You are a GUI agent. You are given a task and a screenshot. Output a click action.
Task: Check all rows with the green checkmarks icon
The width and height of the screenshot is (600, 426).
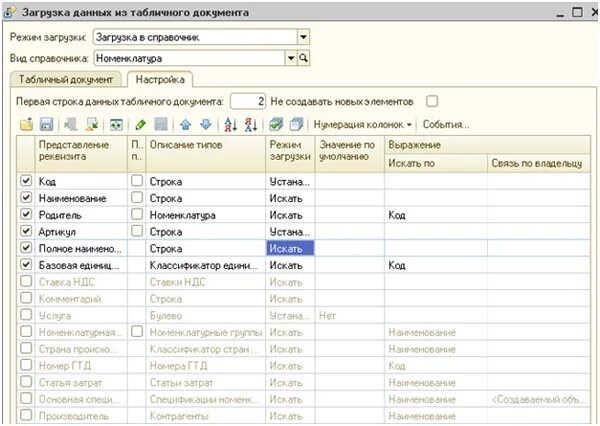coord(276,124)
